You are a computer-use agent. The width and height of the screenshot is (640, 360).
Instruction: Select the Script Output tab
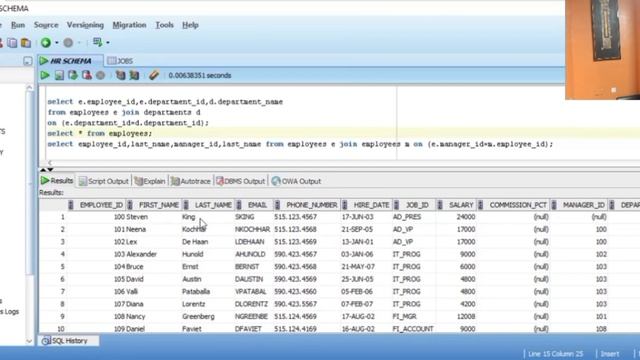point(104,181)
